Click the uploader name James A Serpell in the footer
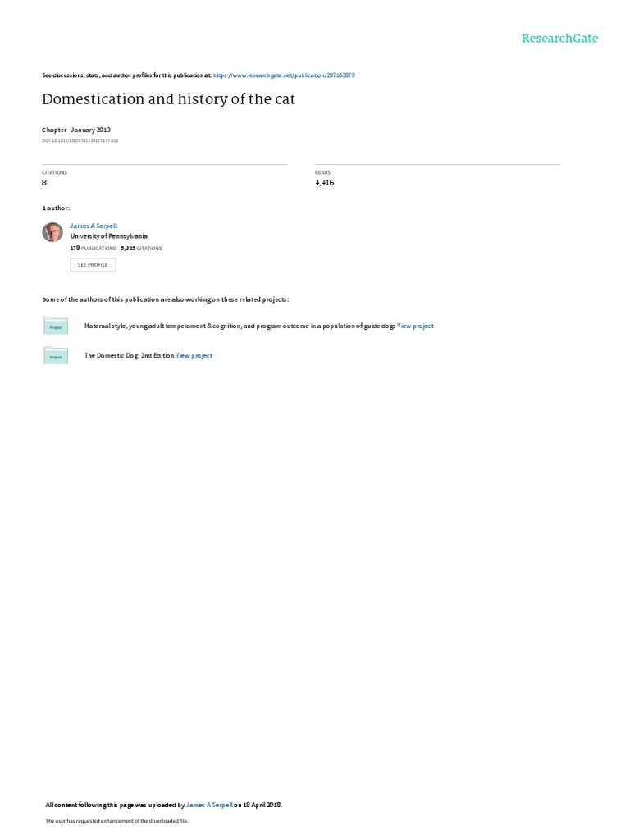 [209, 805]
